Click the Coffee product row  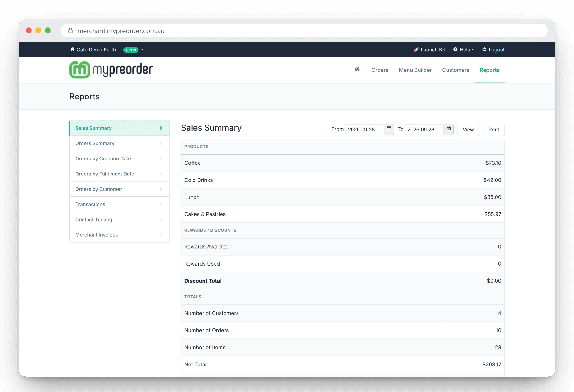click(342, 163)
